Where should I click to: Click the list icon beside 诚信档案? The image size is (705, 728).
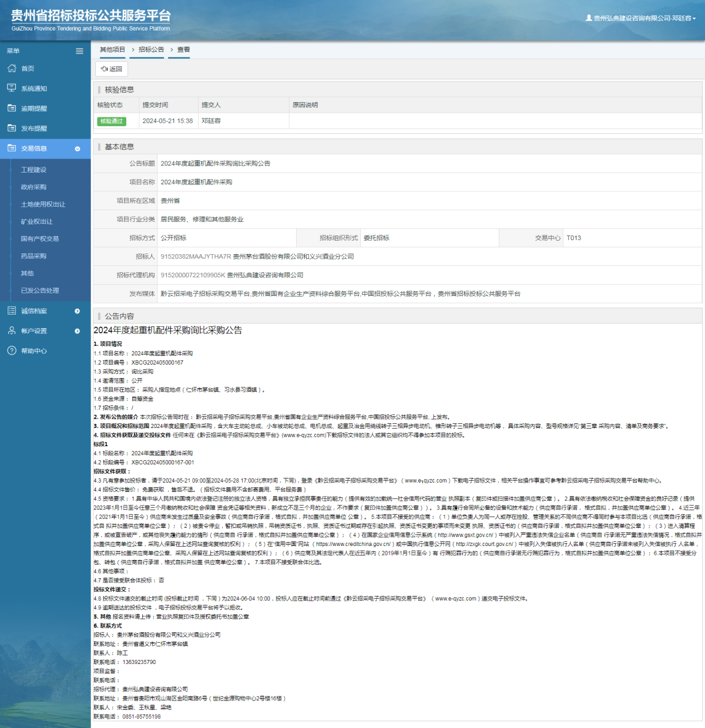coord(12,311)
